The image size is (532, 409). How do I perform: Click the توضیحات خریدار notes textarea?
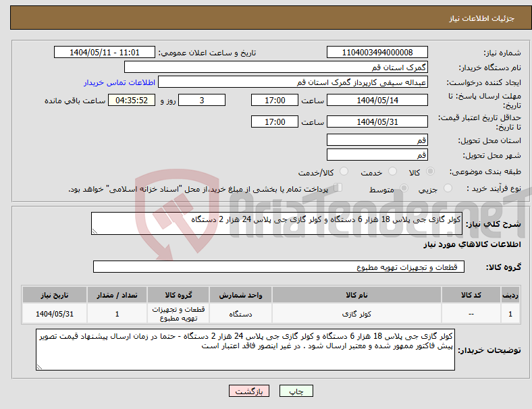[245, 350]
